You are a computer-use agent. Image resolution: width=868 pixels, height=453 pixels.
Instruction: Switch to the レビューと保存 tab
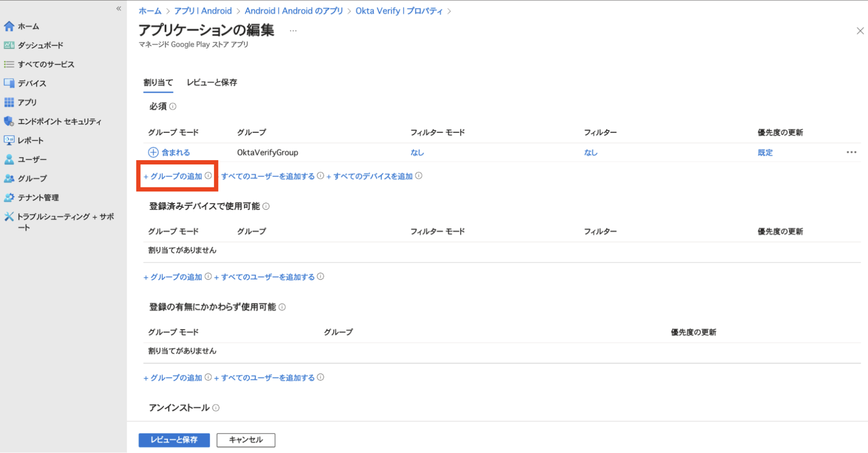[212, 82]
